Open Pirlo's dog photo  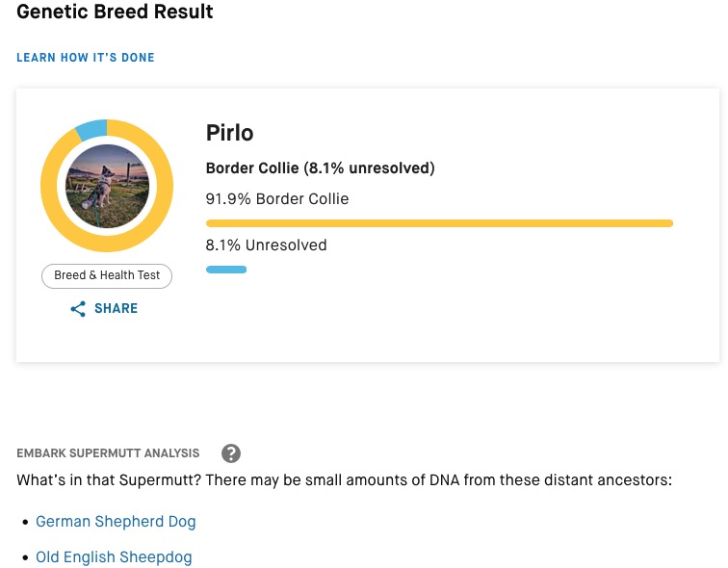[x=107, y=186]
